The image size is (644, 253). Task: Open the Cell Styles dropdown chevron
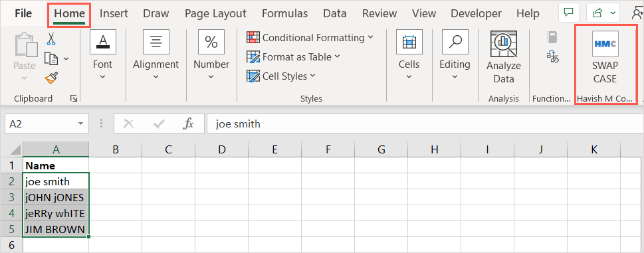[312, 76]
